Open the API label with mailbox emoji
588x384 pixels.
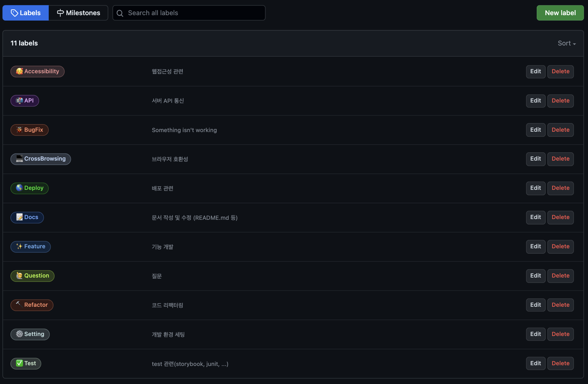pos(25,101)
